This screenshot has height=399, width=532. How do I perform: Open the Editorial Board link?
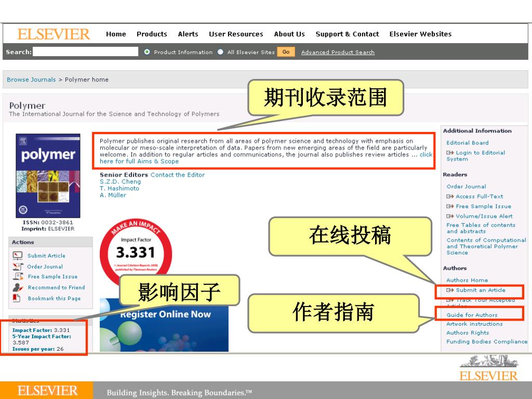point(468,143)
